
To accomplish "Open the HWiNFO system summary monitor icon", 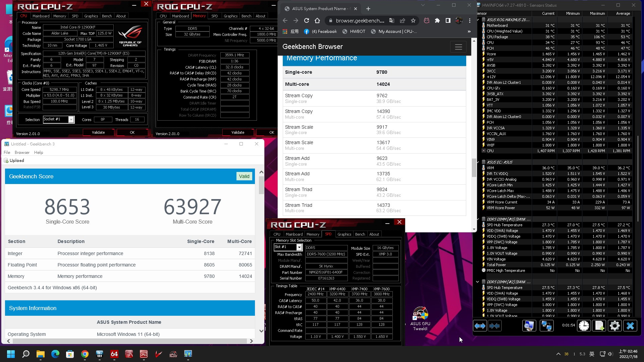I will tap(529, 326).
